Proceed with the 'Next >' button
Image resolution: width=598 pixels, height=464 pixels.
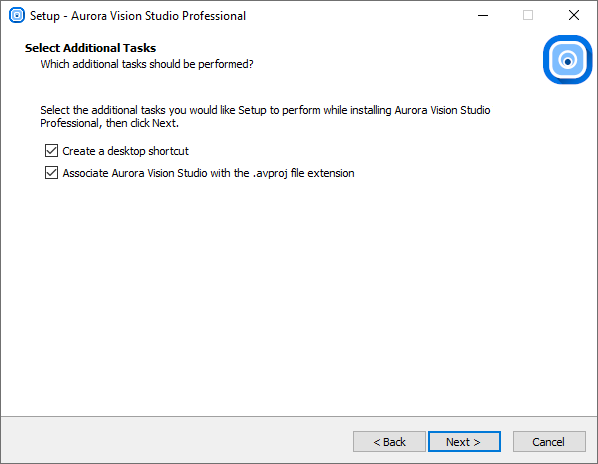(464, 442)
